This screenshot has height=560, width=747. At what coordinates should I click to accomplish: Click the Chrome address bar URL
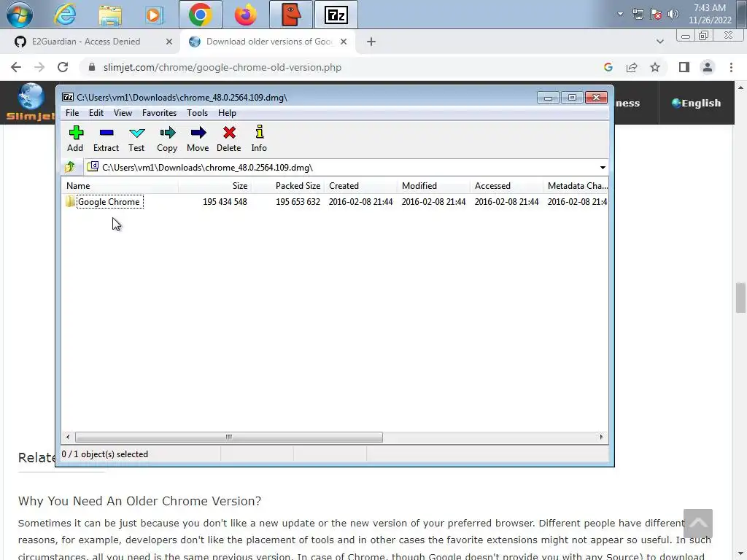point(222,67)
